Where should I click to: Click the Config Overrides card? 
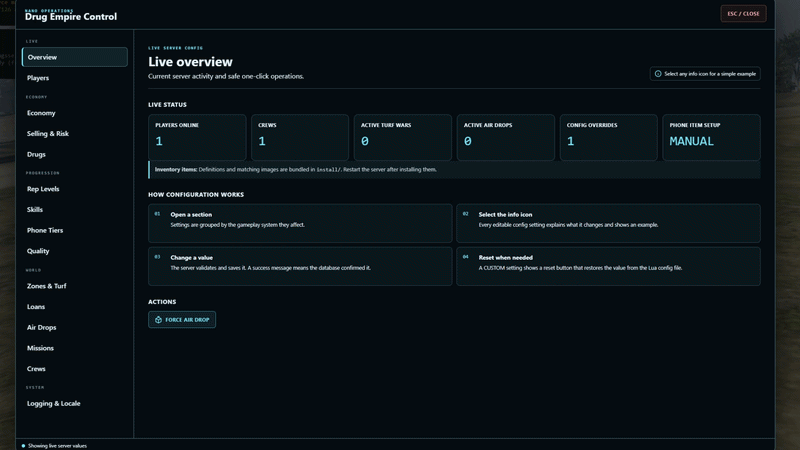click(x=608, y=137)
